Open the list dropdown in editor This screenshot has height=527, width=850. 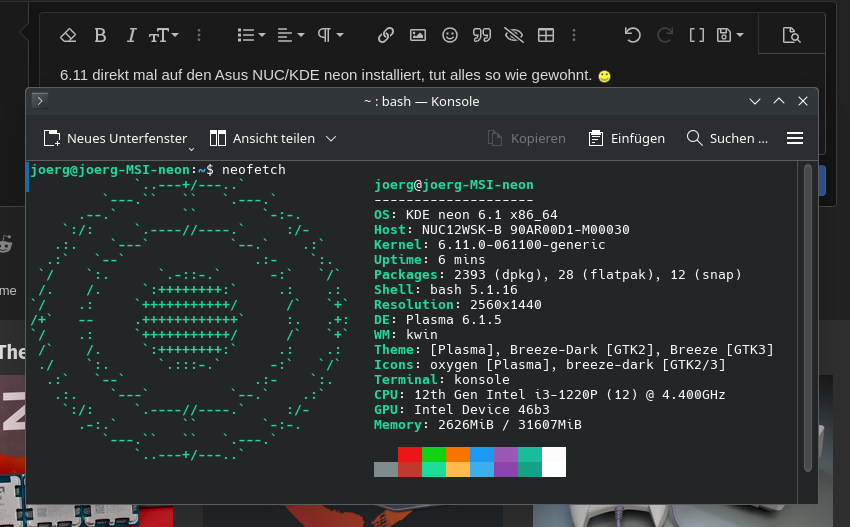[251, 36]
